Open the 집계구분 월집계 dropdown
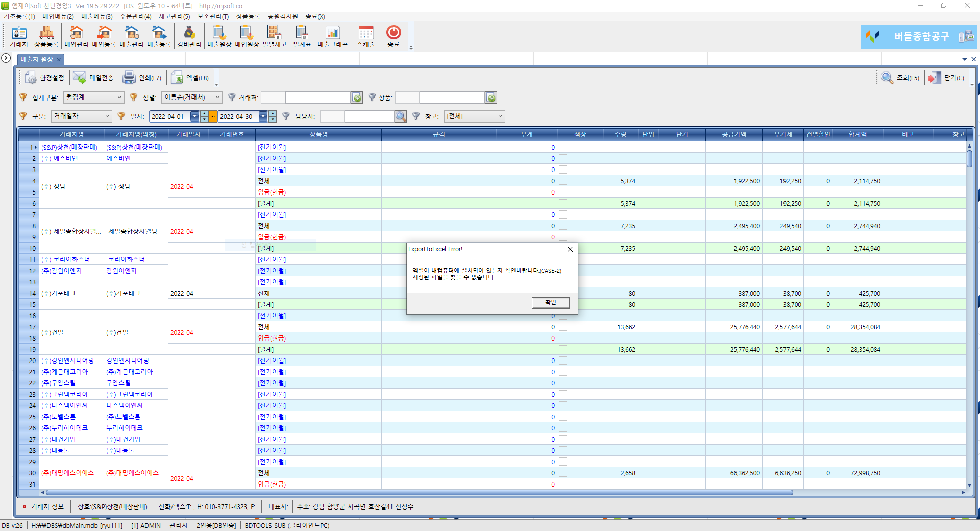This screenshot has height=531, width=980. pos(94,97)
